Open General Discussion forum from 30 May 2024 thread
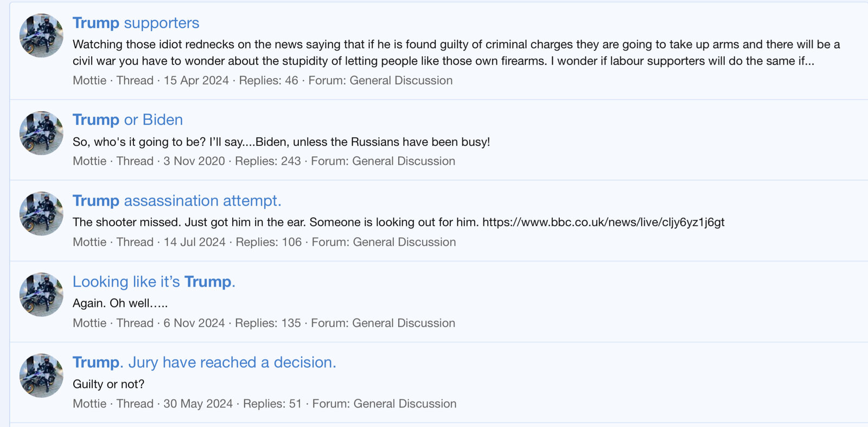The width and height of the screenshot is (868, 427). [x=405, y=404]
